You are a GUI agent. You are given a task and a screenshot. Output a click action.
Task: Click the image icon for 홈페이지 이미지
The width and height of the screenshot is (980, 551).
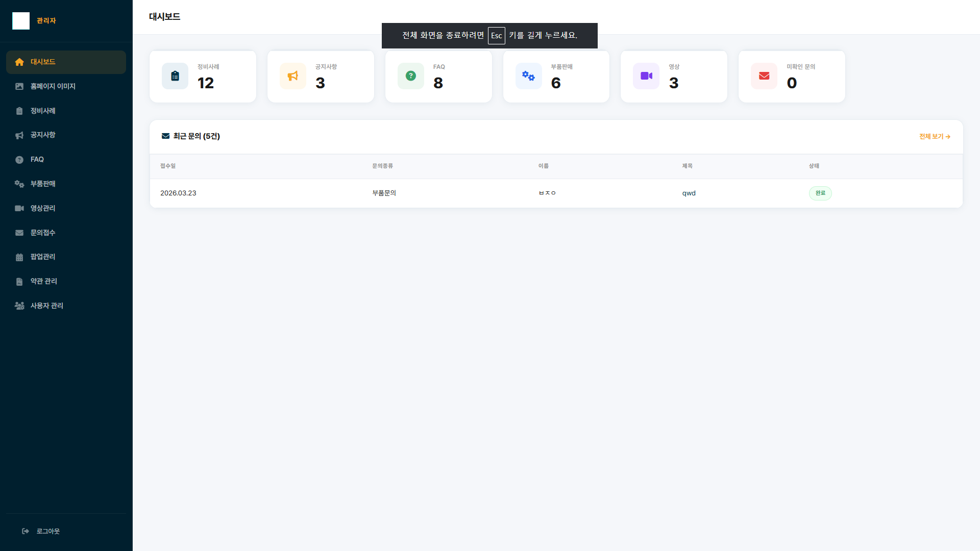(x=19, y=86)
